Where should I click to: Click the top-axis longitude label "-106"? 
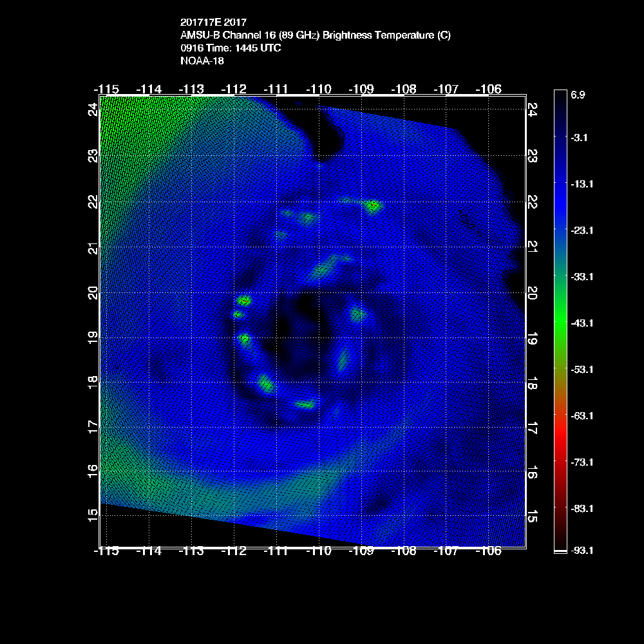(488, 89)
